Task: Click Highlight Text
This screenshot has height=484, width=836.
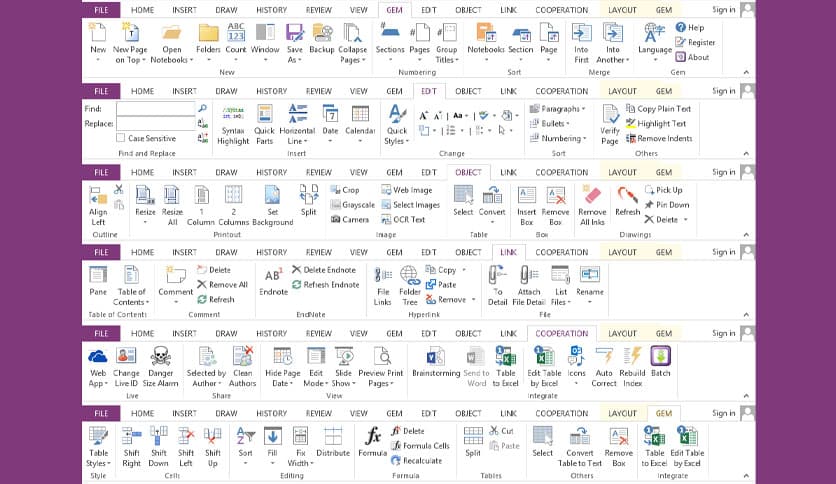Action: click(x=656, y=123)
